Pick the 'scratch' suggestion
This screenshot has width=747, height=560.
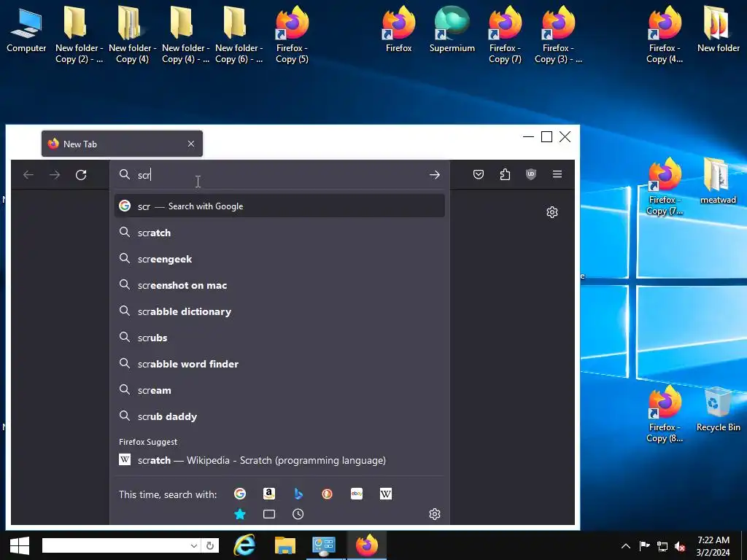pos(279,233)
